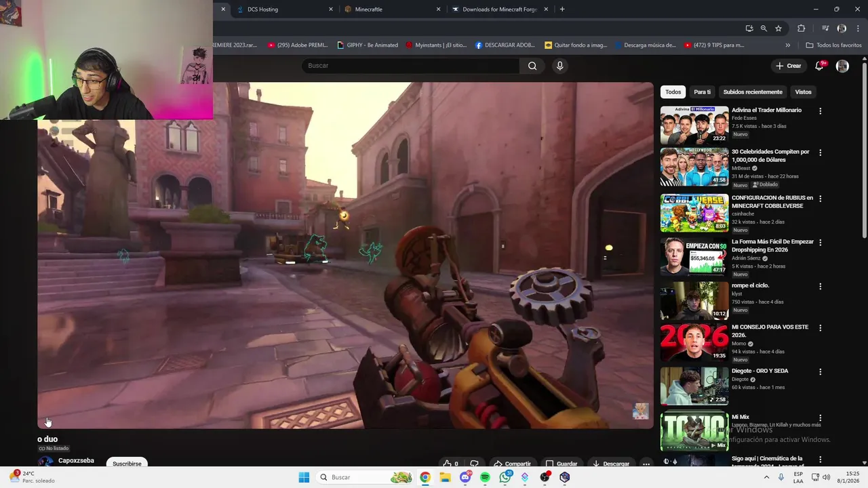
Task: Open options for Dropshipping En 2026 video
Action: click(x=820, y=243)
